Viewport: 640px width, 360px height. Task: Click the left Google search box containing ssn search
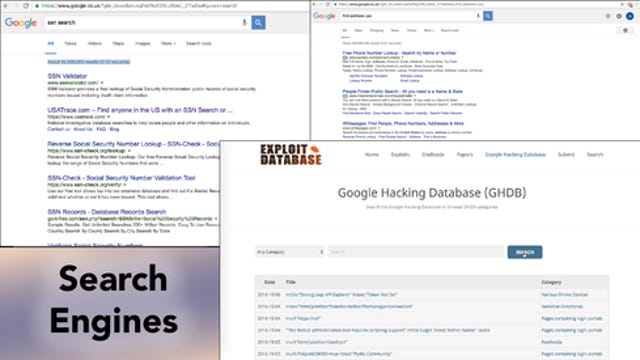tap(143, 22)
